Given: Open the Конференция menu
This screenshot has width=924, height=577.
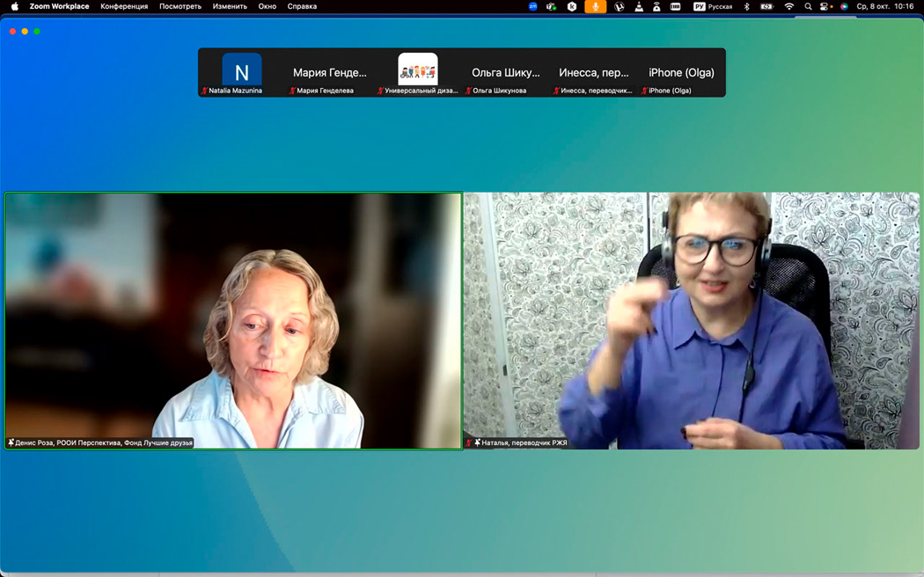Looking at the screenshot, I should coord(124,6).
